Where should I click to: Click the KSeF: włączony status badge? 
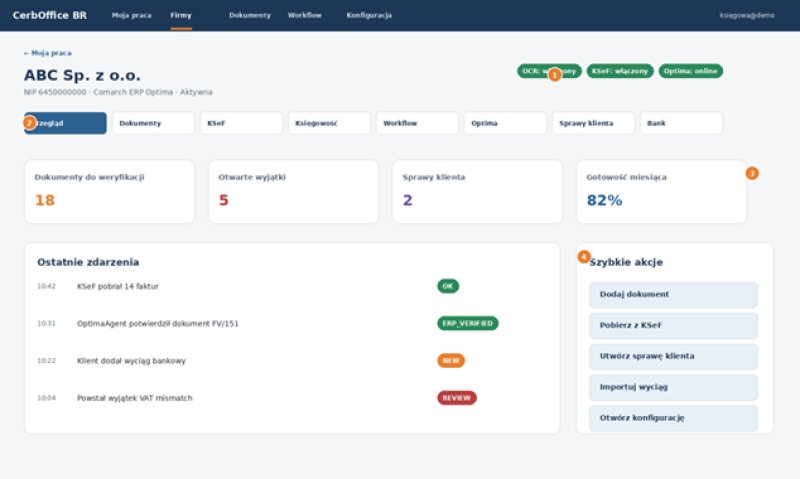point(620,71)
